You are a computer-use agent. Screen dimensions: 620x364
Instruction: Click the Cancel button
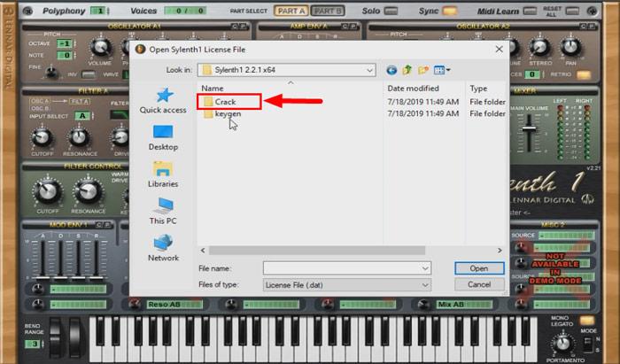click(x=479, y=284)
